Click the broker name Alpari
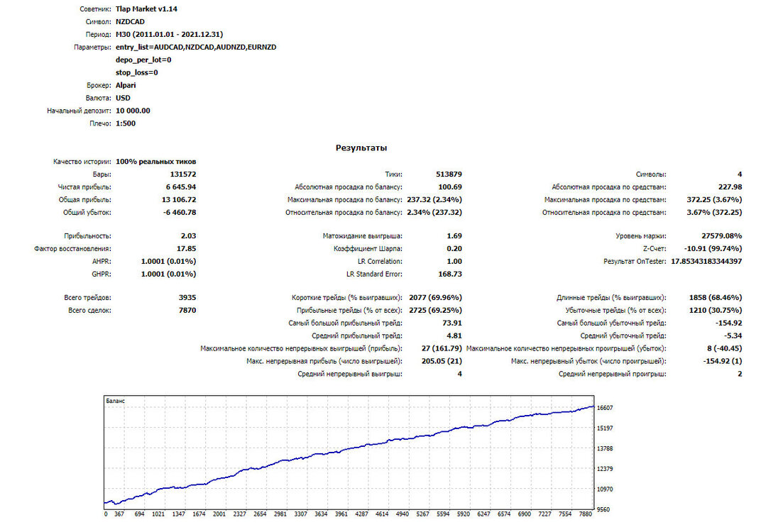The image size is (761, 532). pyautogui.click(x=126, y=85)
